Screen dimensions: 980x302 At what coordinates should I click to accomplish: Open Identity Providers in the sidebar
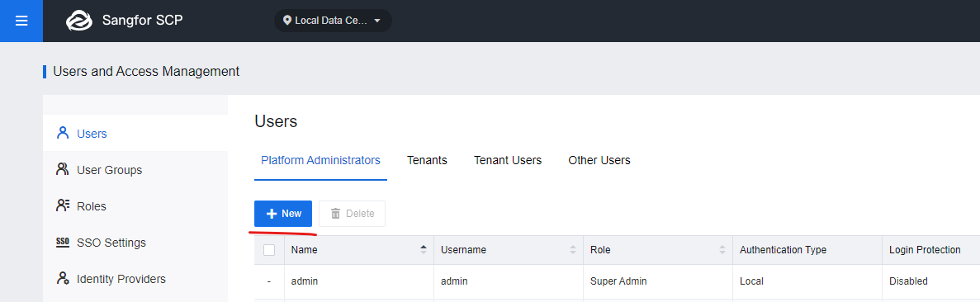pyautogui.click(x=135, y=278)
